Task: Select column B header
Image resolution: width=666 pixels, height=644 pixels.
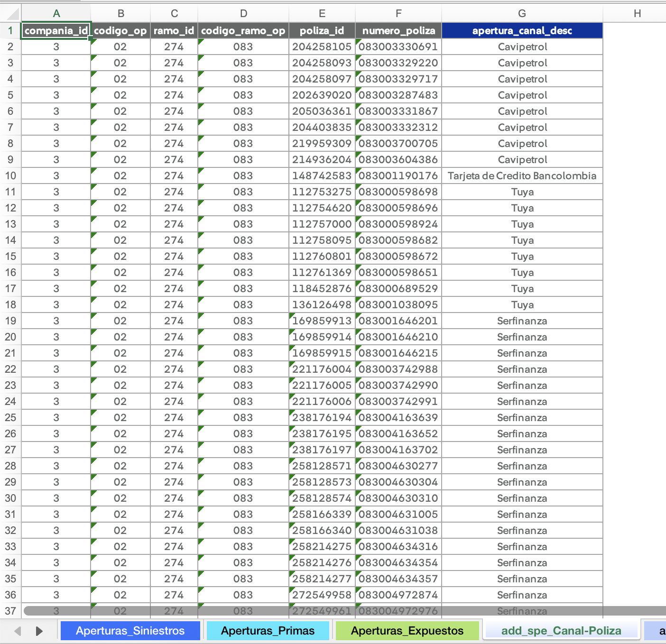Action: coord(120,13)
